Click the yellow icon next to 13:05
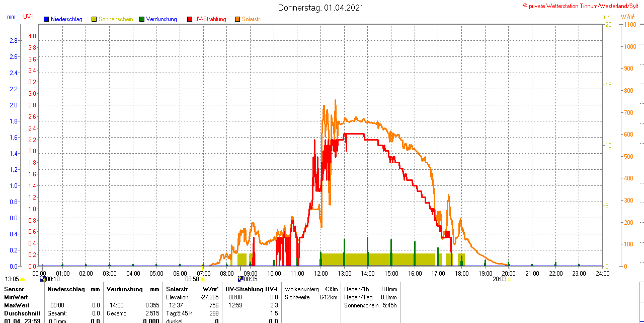 tap(23, 279)
